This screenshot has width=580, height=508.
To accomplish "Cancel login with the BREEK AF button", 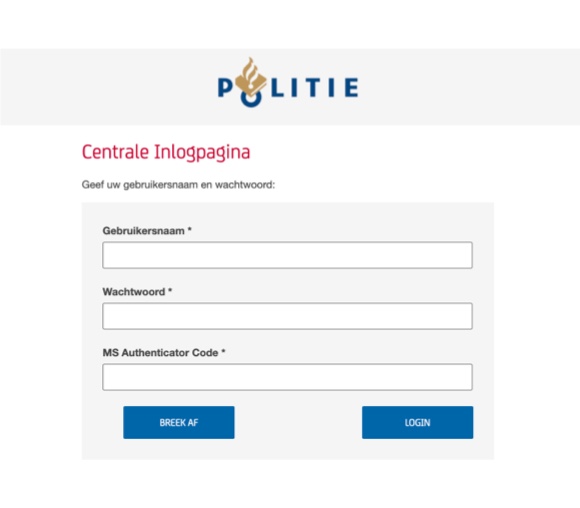I will pos(179,423).
